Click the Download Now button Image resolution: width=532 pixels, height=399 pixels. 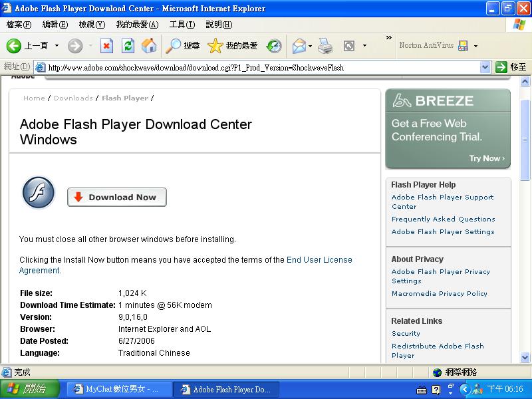click(x=117, y=197)
